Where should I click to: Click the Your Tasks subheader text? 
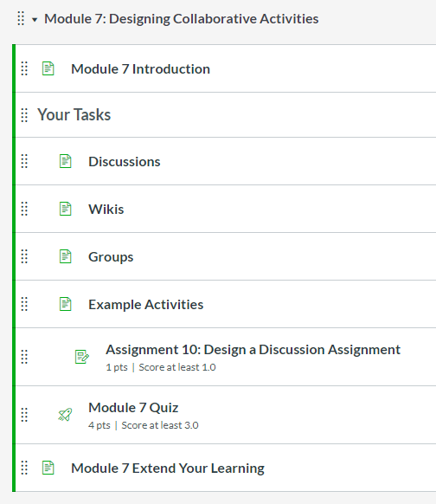click(x=74, y=115)
